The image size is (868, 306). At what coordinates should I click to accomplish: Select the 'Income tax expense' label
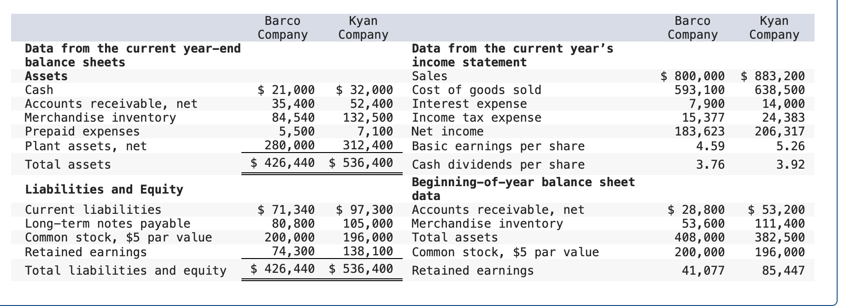476,118
